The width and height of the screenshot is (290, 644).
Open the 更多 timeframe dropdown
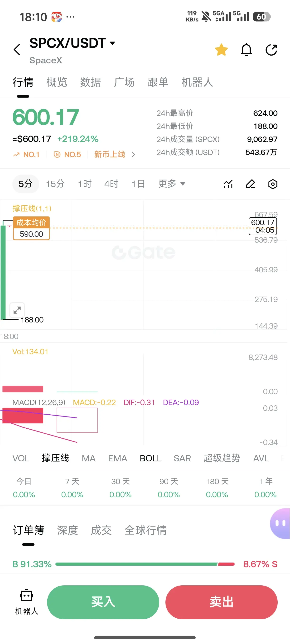pyautogui.click(x=172, y=184)
